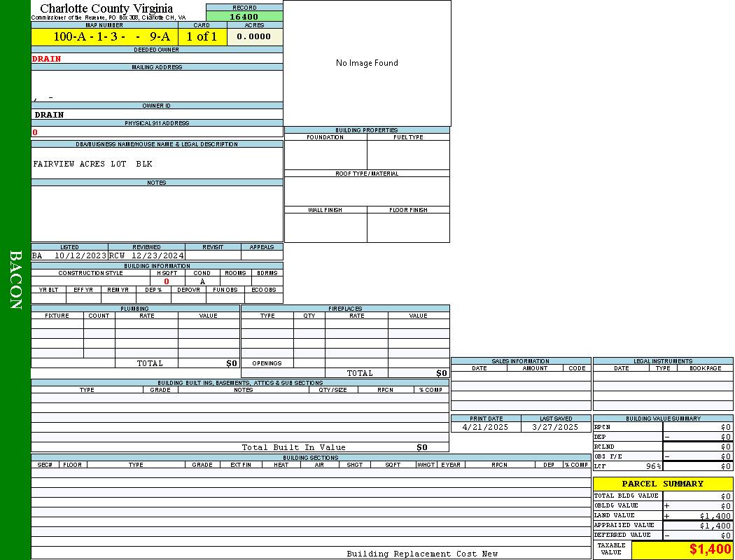Select the FAIRVIEW ACRES LOT BLK legal description

(x=92, y=164)
